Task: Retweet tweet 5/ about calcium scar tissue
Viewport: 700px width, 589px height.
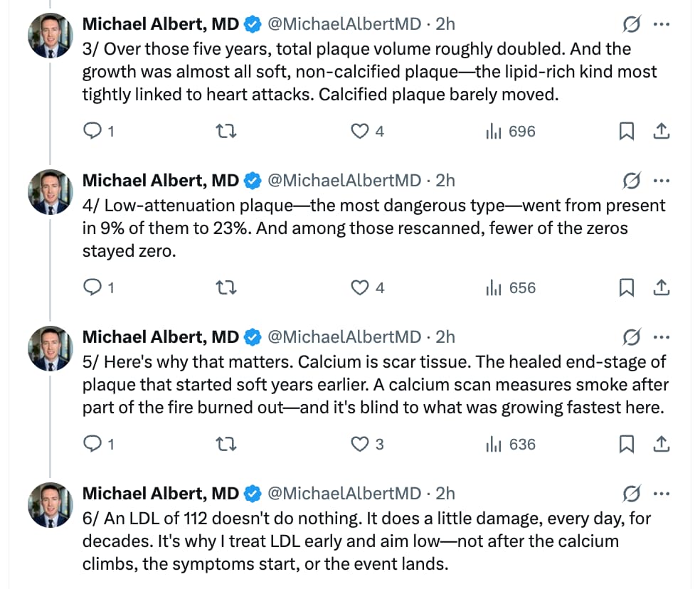Action: coord(226,445)
